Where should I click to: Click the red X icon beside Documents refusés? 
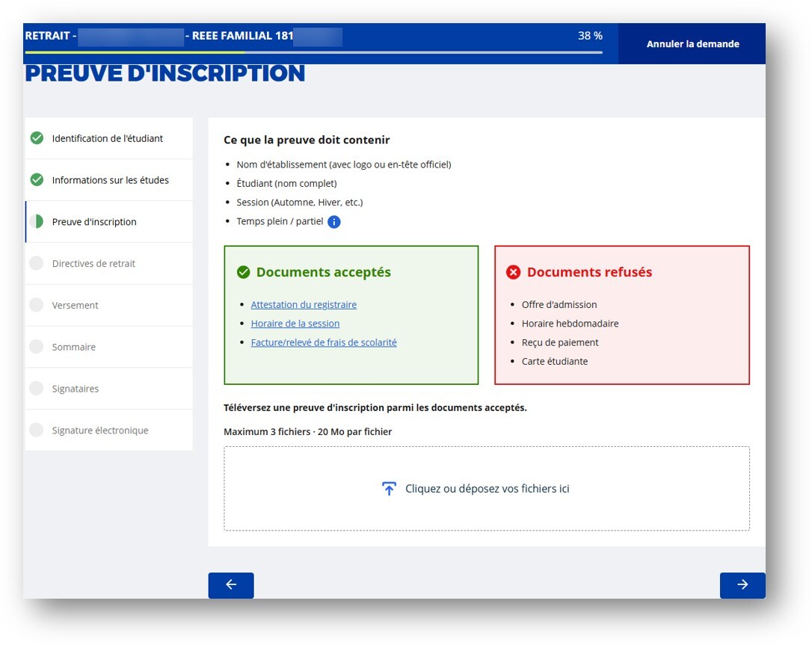[x=513, y=272]
